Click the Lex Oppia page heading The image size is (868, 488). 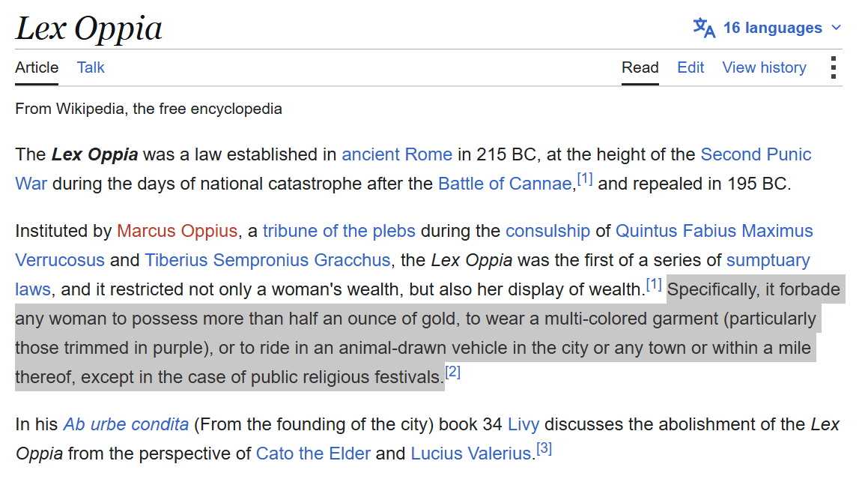pos(88,28)
